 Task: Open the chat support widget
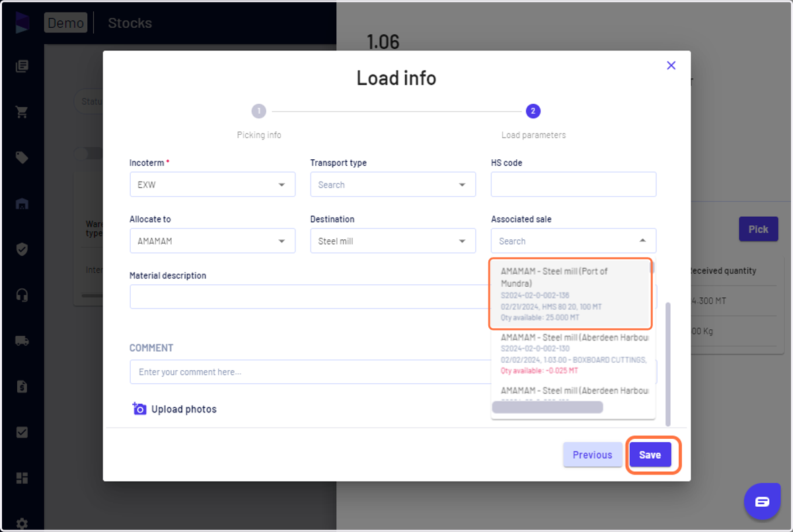tap(762, 502)
